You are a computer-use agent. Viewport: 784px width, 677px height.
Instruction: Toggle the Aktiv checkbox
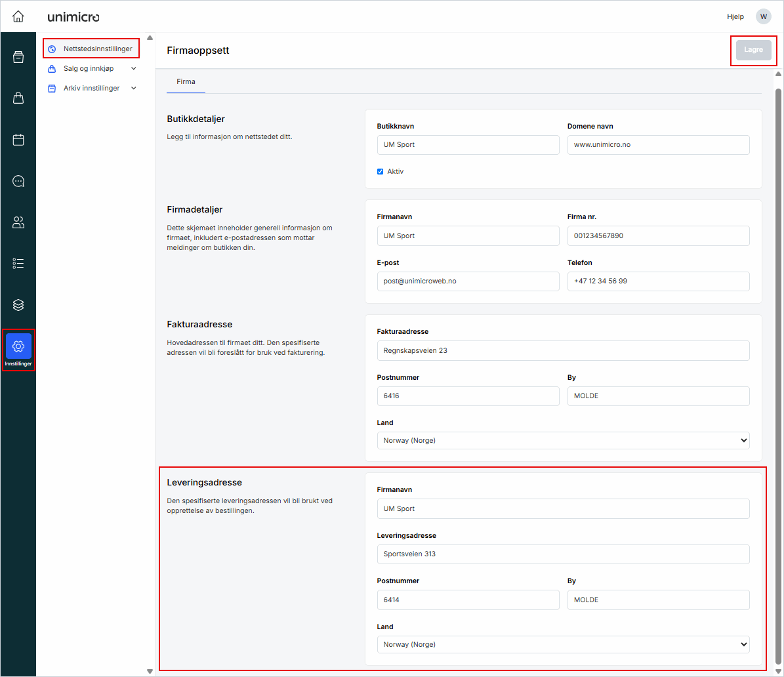[381, 172]
